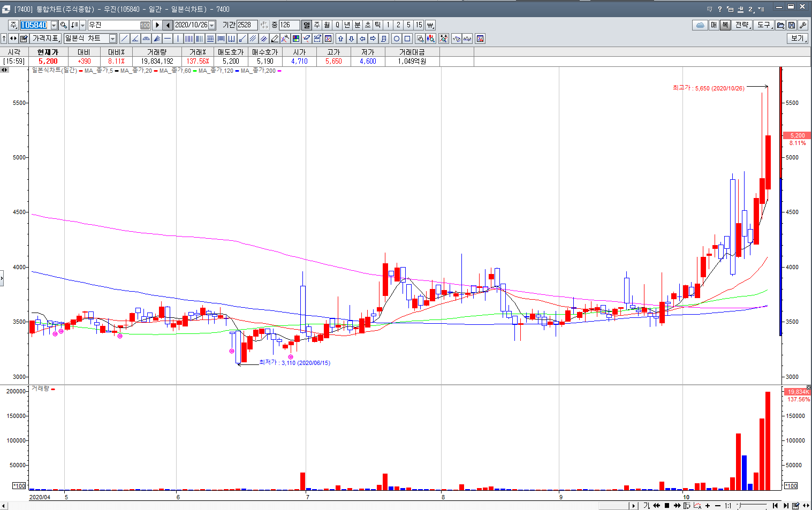The image size is (812, 510).
Task: Click the 거래량 volume column header
Action: tap(157, 52)
